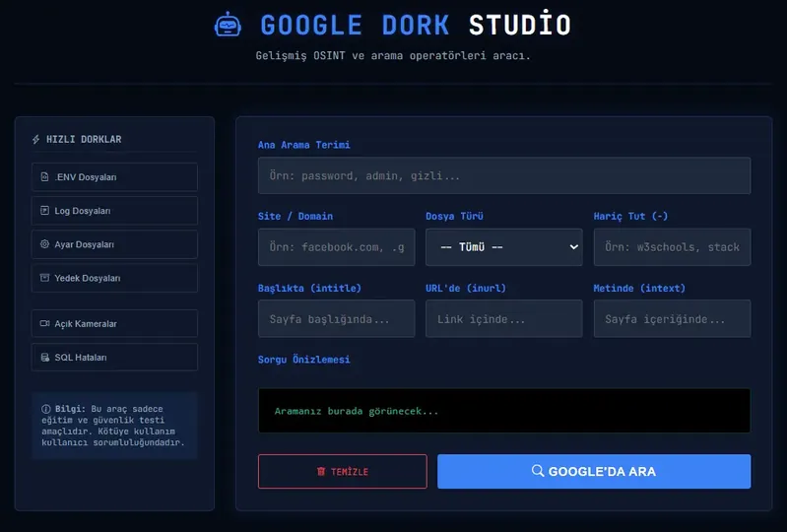The image size is (787, 532).
Task: Click the Başlıkta (intitle) label
Action: tap(309, 288)
